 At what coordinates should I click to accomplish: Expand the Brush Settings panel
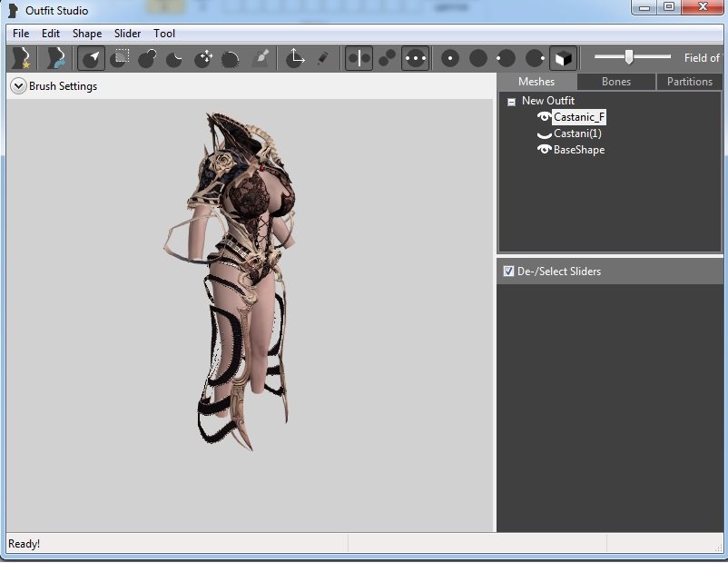click(18, 86)
